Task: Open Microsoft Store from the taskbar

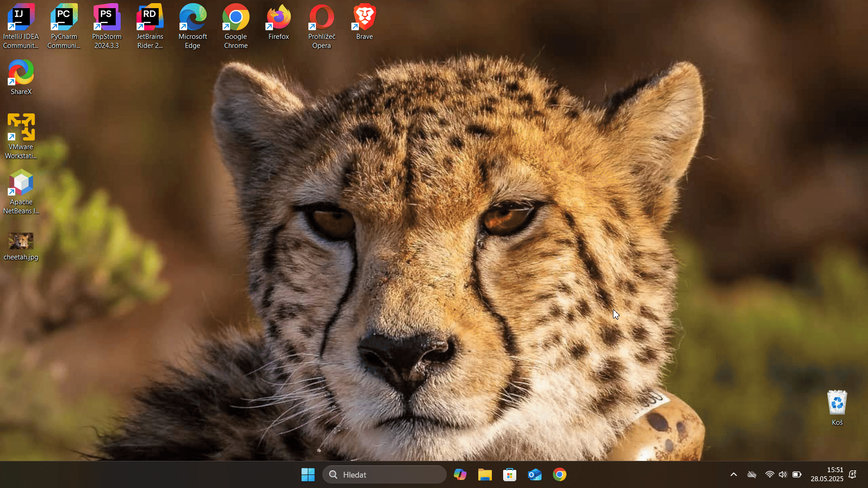Action: 509,474
